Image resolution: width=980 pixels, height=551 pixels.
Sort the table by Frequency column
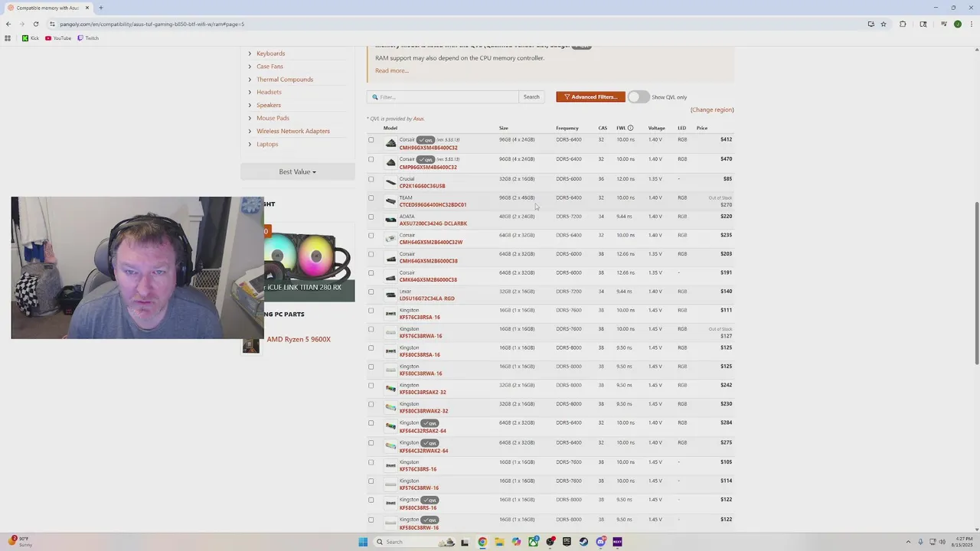[567, 128]
